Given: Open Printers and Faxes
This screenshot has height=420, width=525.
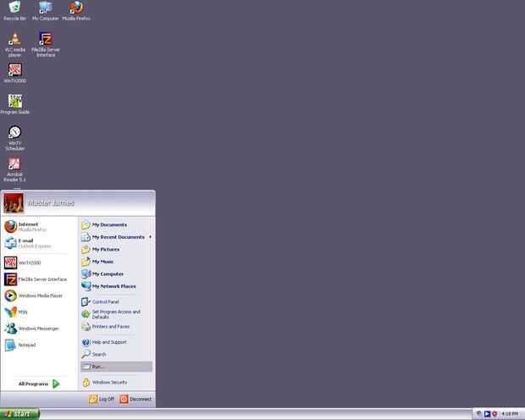Looking at the screenshot, I should pyautogui.click(x=116, y=327).
